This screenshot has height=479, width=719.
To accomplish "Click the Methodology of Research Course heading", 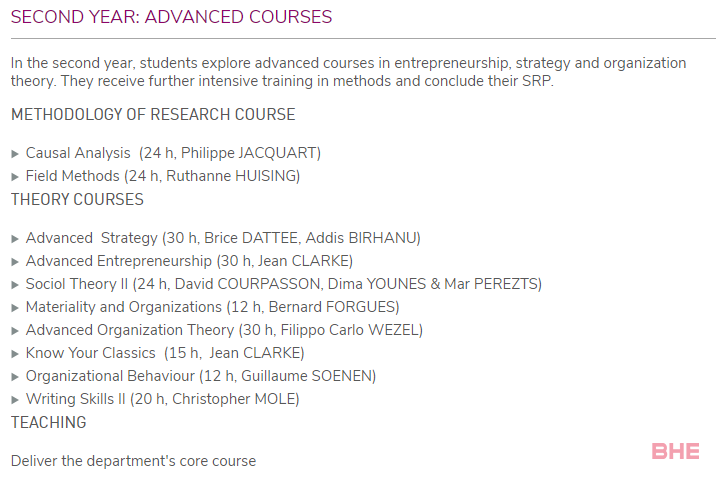I will pos(153,114).
